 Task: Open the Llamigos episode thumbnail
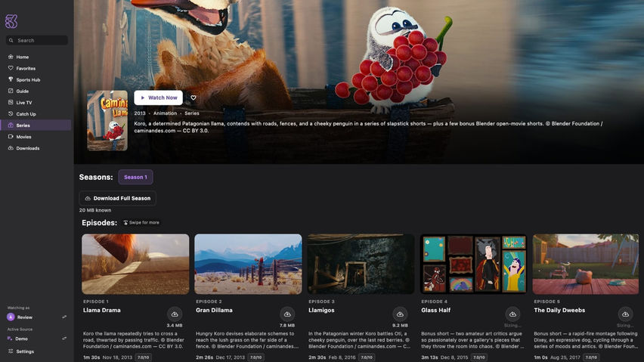pos(361,264)
